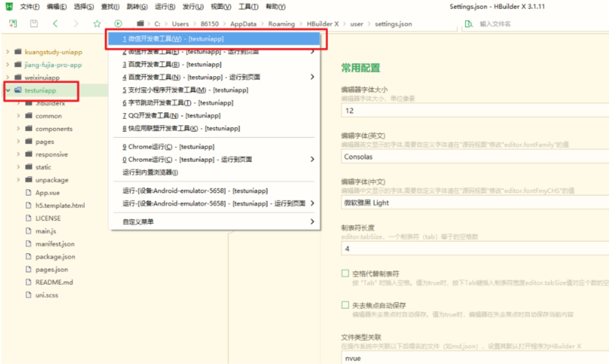This screenshot has height=364, width=609.
Task: Click the 制表符长度 field showing 4
Action: pos(475,249)
